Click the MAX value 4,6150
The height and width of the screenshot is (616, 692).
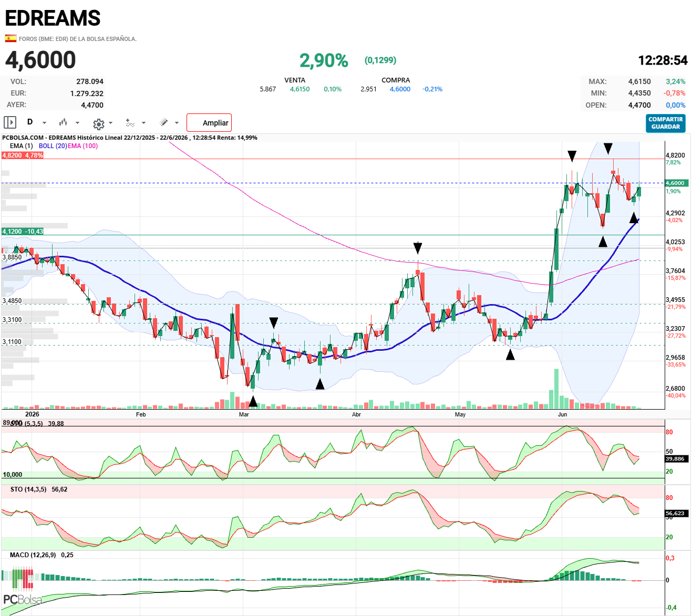(x=639, y=81)
